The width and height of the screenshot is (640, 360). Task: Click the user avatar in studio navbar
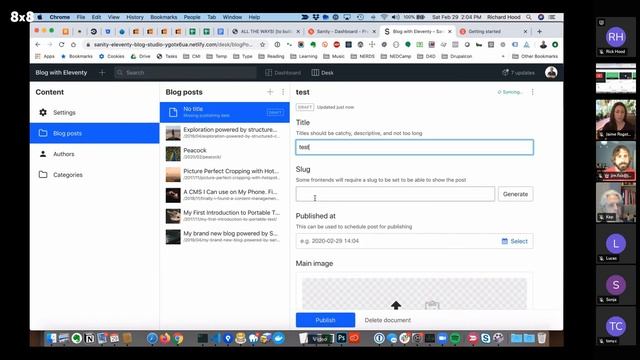click(x=551, y=72)
